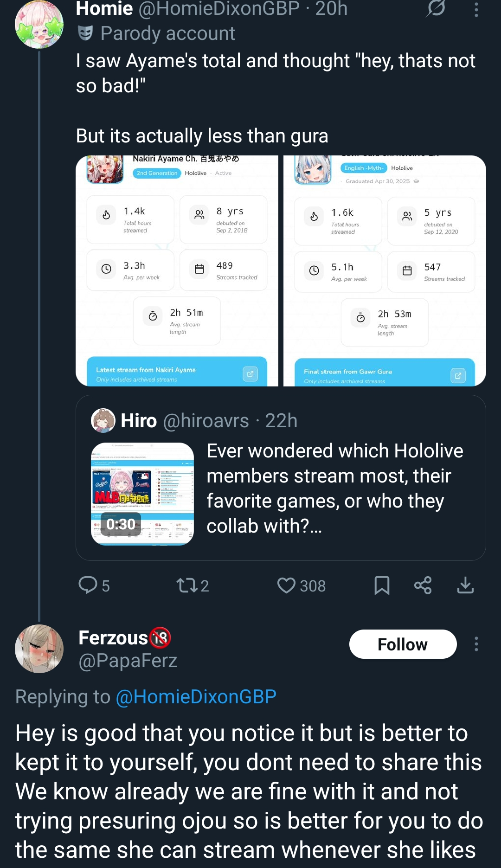This screenshot has height=868, width=501.
Task: Open Homie's profile picture
Action: [39, 24]
